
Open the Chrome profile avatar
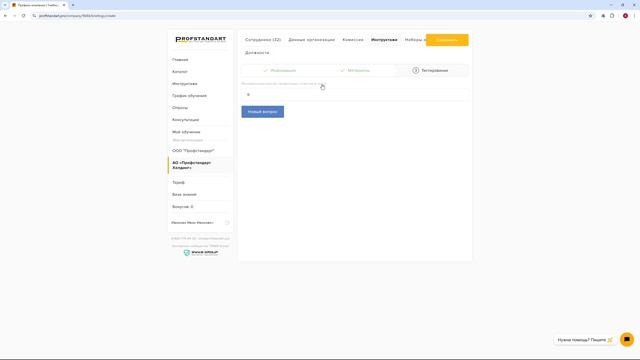click(x=625, y=16)
